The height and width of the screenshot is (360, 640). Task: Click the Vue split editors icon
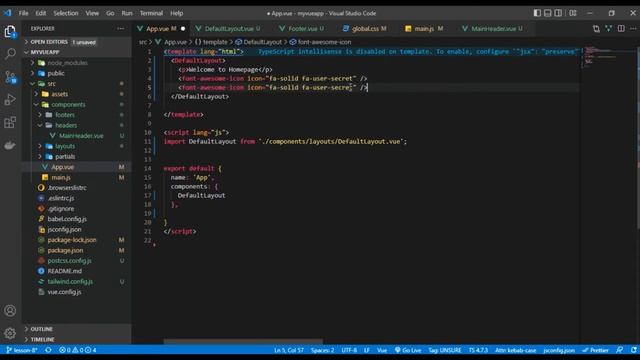pyautogui.click(x=609, y=29)
